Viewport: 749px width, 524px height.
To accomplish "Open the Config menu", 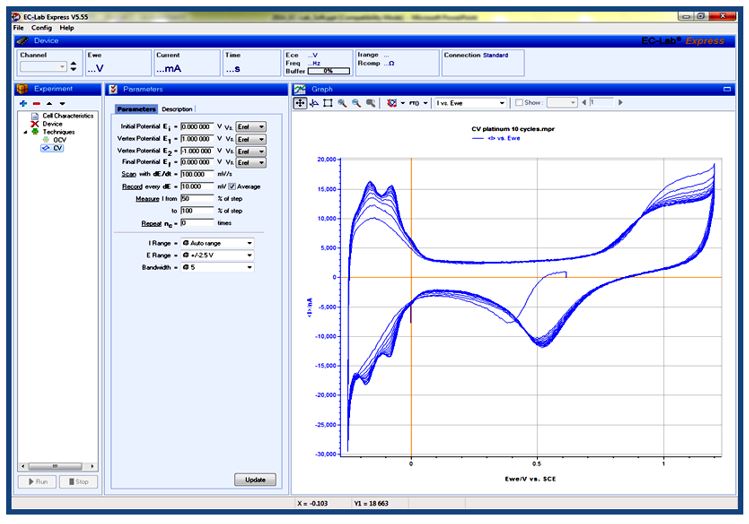I will point(41,28).
